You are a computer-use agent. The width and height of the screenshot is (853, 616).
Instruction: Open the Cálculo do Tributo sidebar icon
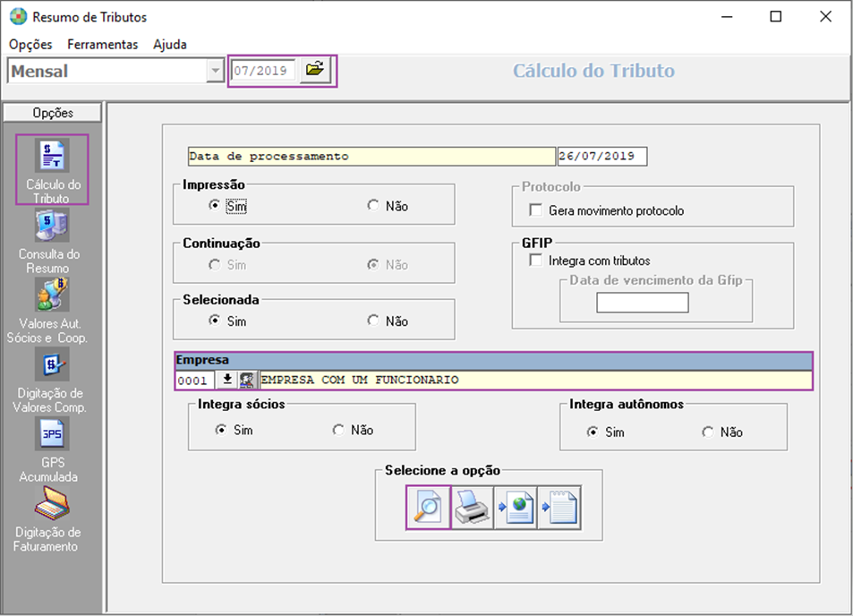tap(52, 155)
